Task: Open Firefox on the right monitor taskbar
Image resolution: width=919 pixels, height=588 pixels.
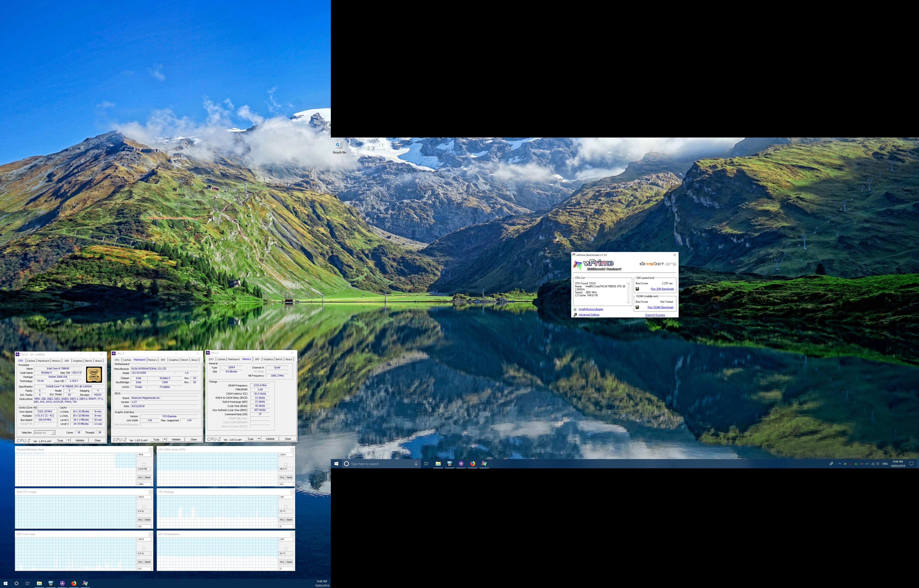Action: click(x=473, y=464)
